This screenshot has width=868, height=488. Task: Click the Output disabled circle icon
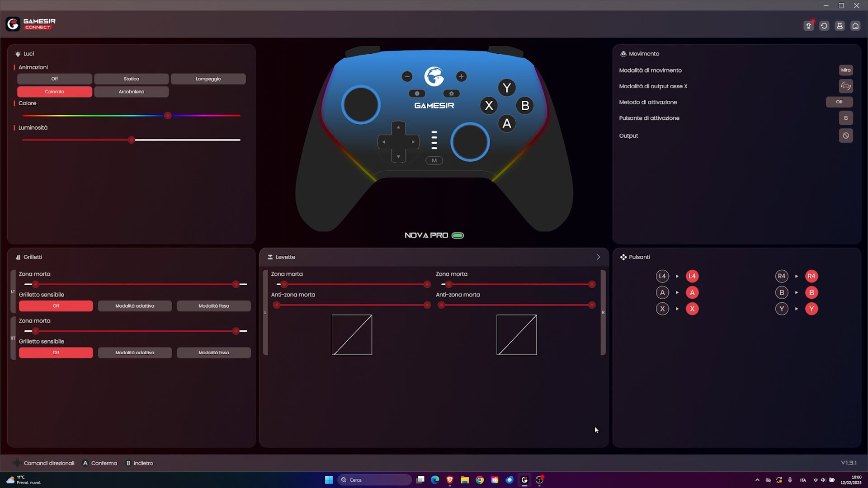[x=845, y=136]
